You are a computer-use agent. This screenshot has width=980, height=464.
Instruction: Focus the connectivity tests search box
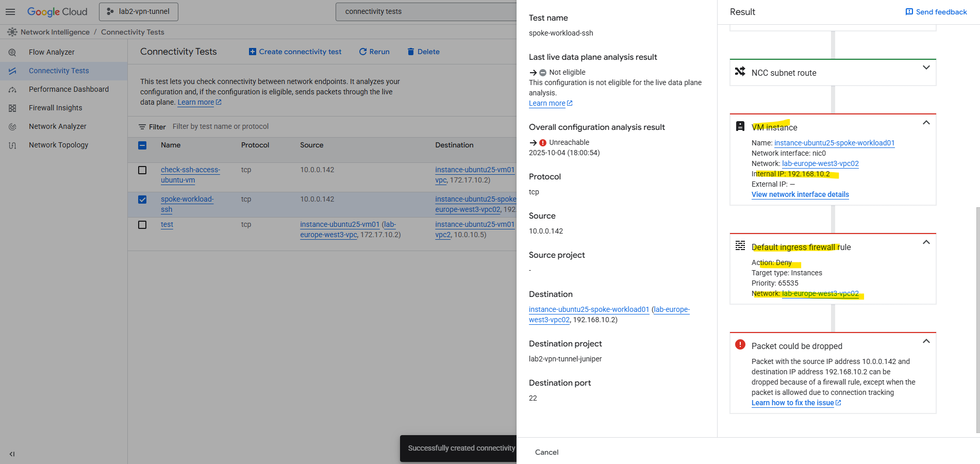click(426, 11)
